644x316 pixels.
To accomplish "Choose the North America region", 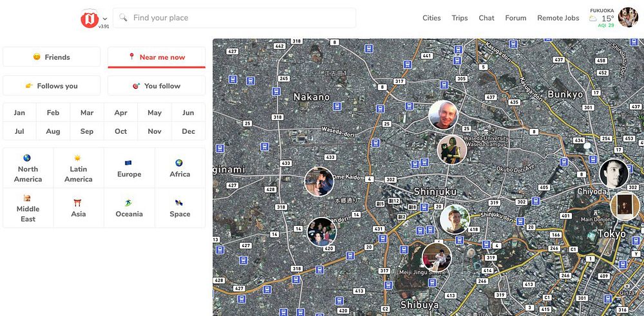I will (x=28, y=168).
